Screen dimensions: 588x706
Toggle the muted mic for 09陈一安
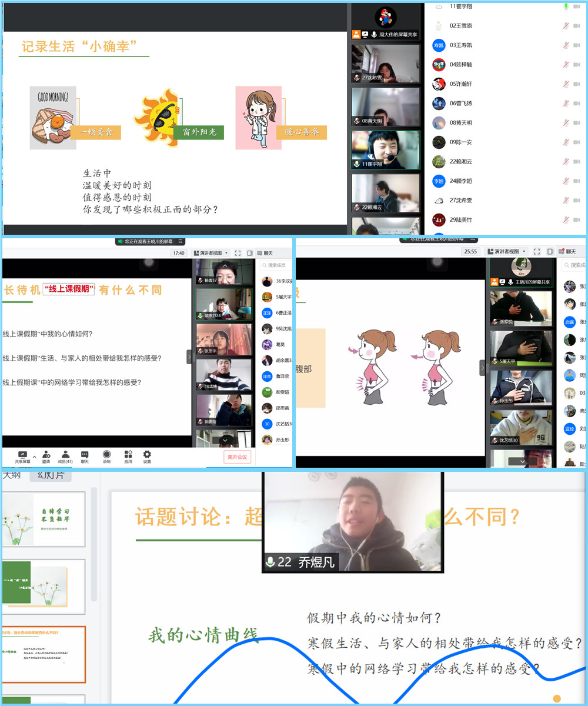pyautogui.click(x=566, y=142)
